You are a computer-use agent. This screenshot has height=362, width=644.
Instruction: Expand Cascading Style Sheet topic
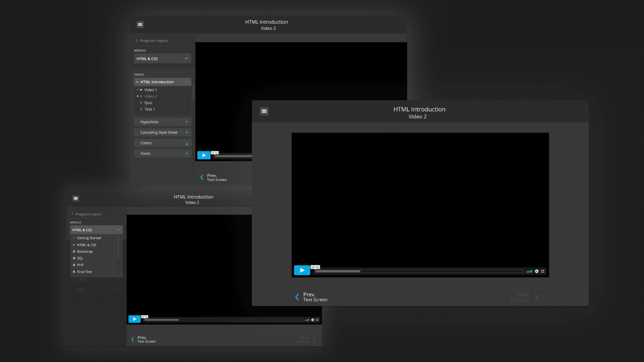tap(186, 132)
